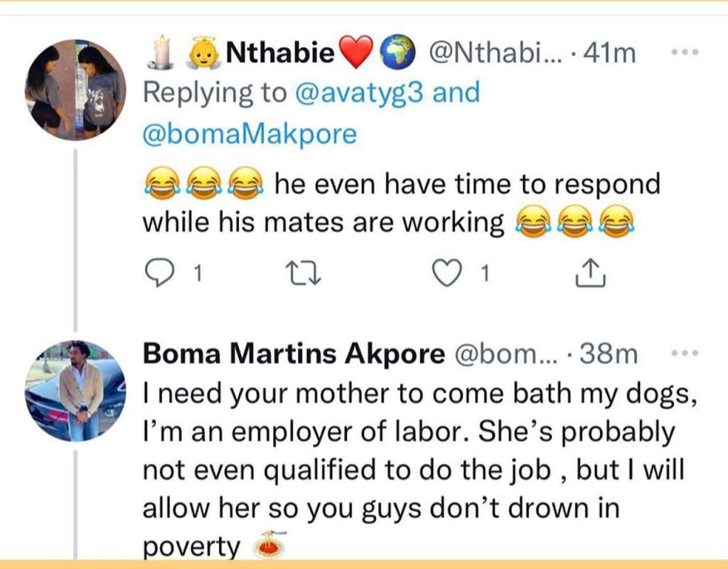Click the Nthabie display name

(279, 53)
